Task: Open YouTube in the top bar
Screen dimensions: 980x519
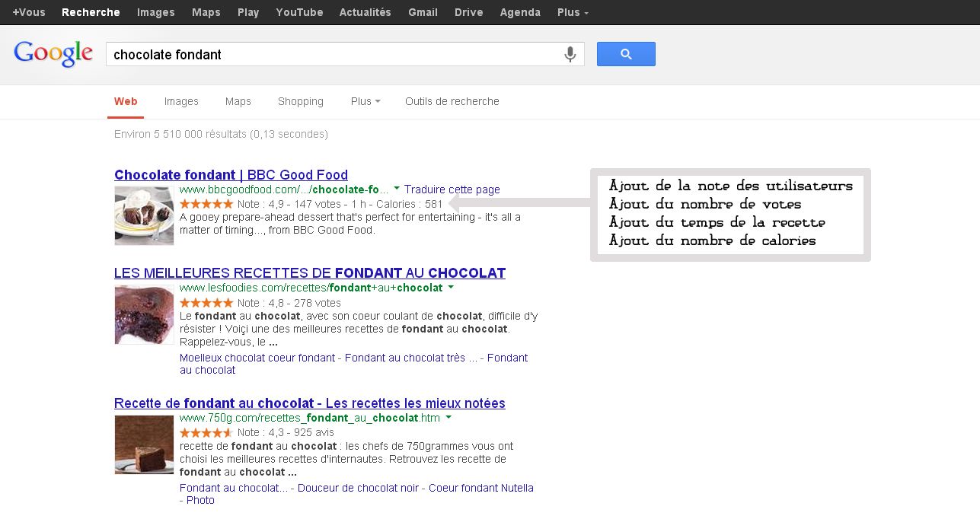Action: (299, 12)
